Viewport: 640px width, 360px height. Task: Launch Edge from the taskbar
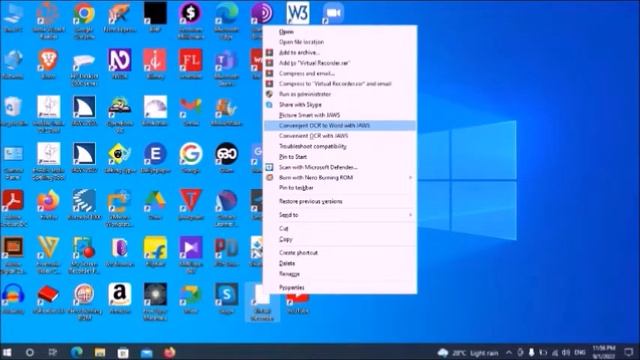point(76,352)
